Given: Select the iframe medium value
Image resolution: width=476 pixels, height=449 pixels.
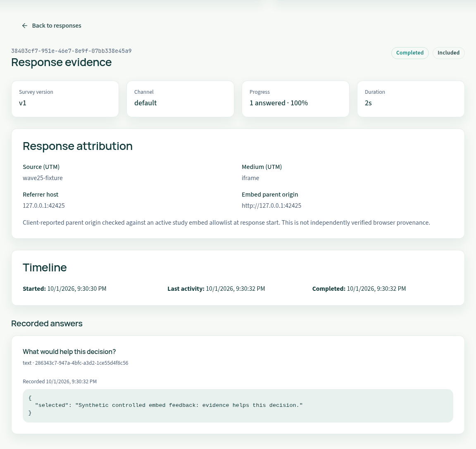Looking at the screenshot, I should [x=250, y=178].
